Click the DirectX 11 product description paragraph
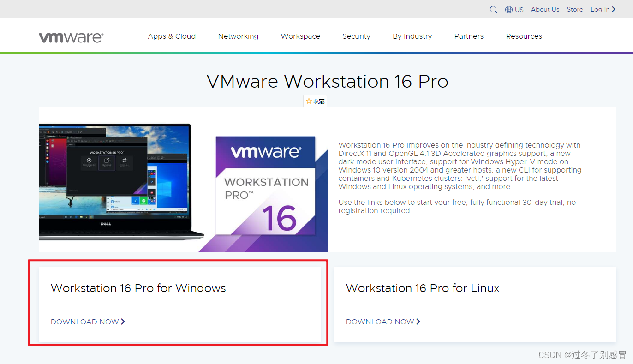Viewport: 633px width, 364px height. (x=460, y=166)
